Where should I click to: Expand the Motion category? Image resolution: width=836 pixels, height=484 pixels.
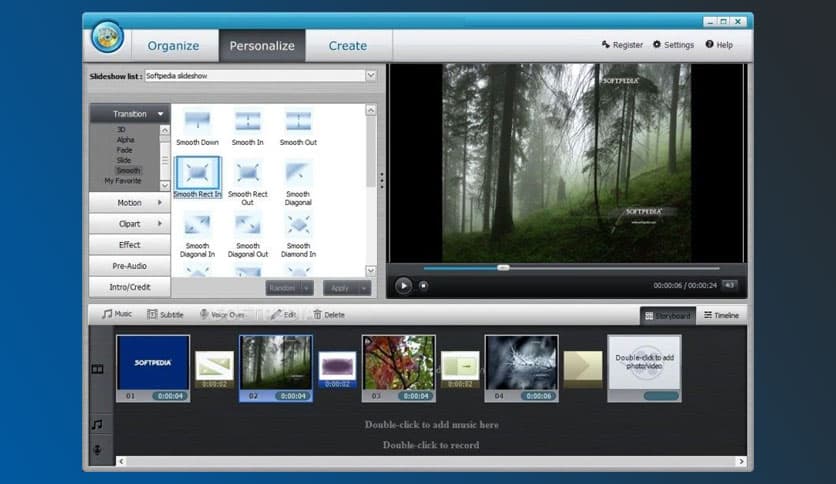tap(130, 203)
